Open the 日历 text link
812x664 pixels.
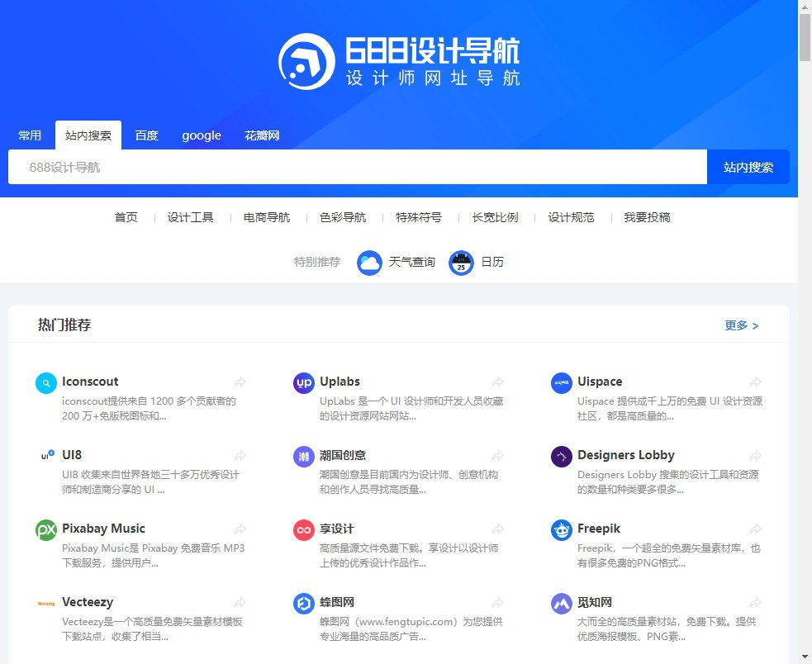click(x=492, y=263)
